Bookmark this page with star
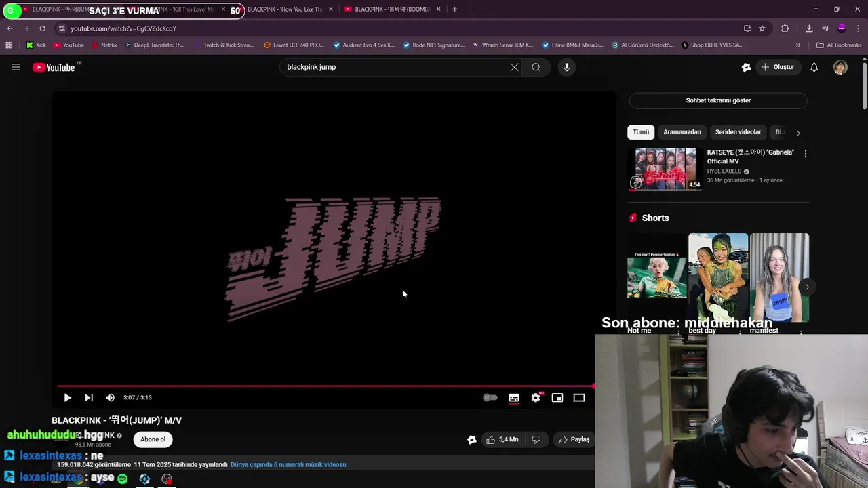This screenshot has width=868, height=488. point(762,28)
